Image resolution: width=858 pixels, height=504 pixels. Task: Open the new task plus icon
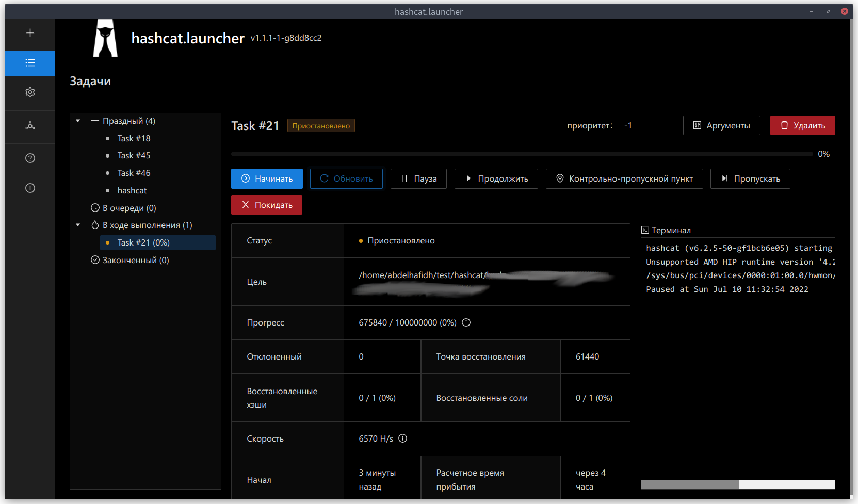(30, 33)
